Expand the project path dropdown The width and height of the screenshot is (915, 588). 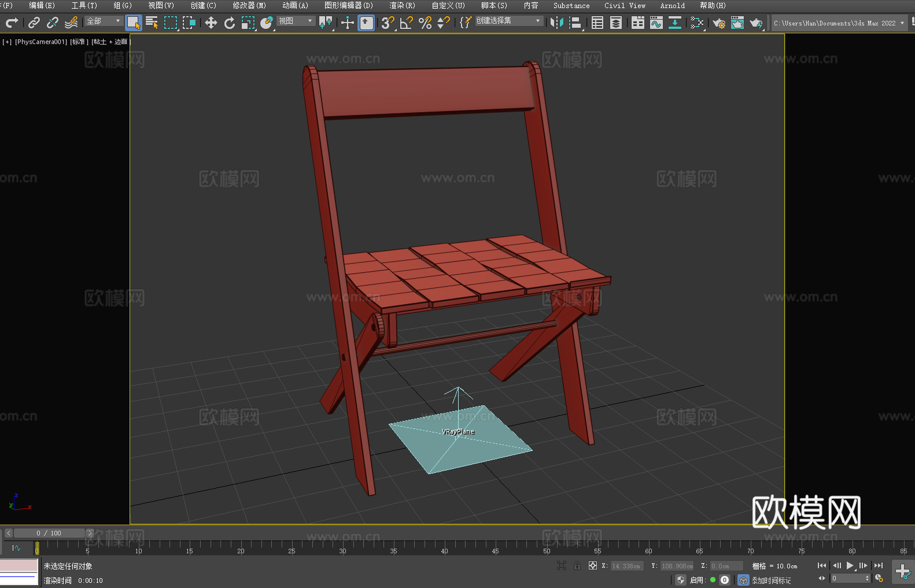coord(902,23)
